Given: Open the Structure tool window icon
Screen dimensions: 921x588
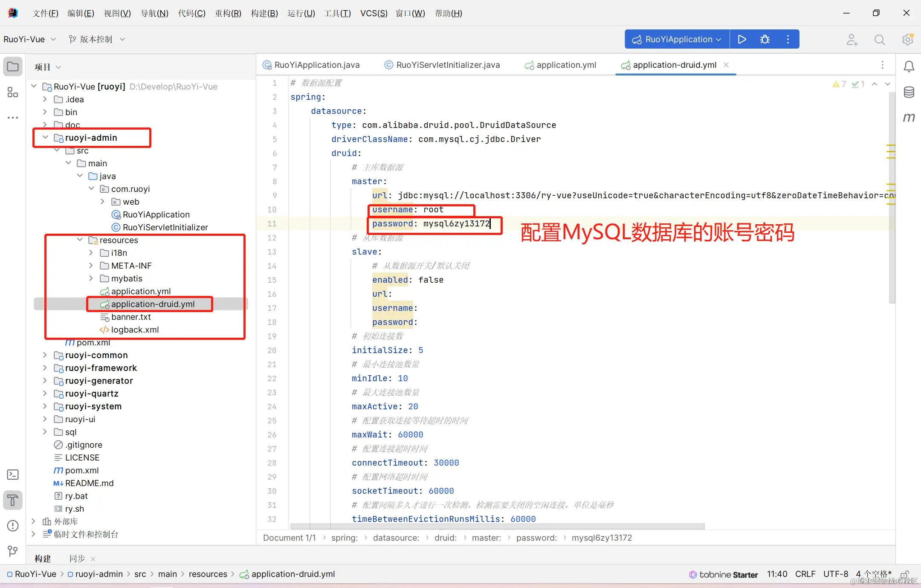Looking at the screenshot, I should pyautogui.click(x=13, y=92).
